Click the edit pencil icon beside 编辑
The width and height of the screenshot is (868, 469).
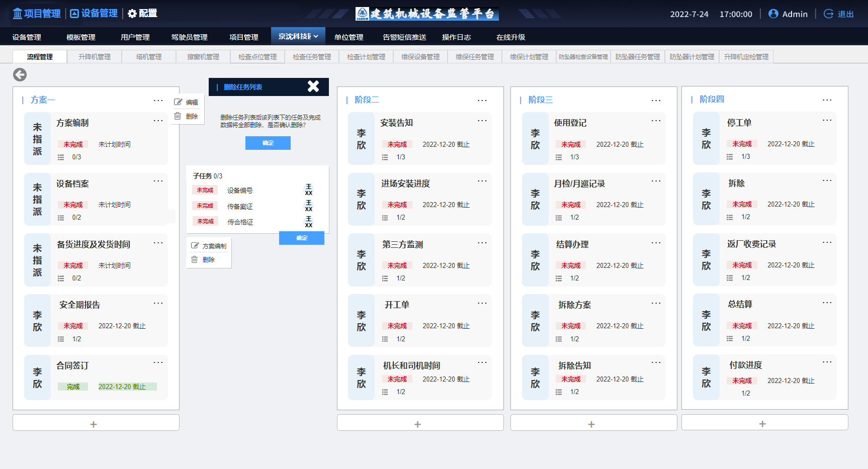(x=178, y=102)
